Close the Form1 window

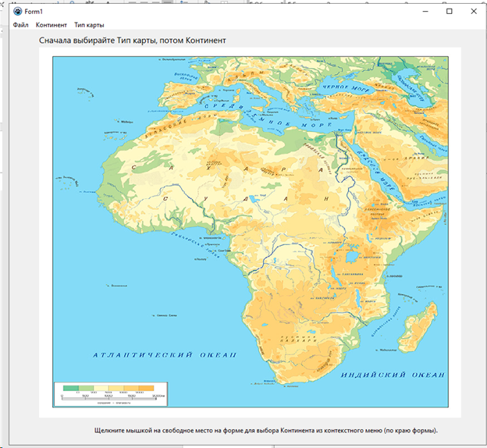tap(474, 12)
